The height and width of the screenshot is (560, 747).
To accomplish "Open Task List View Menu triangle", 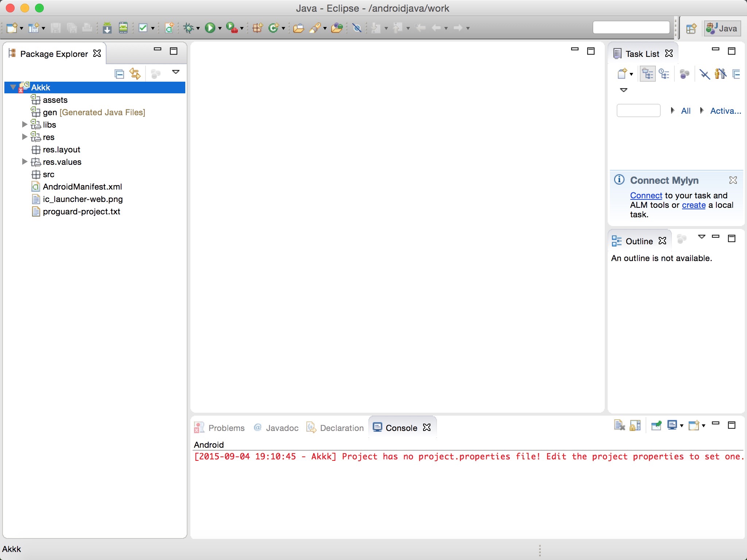I will tap(624, 90).
